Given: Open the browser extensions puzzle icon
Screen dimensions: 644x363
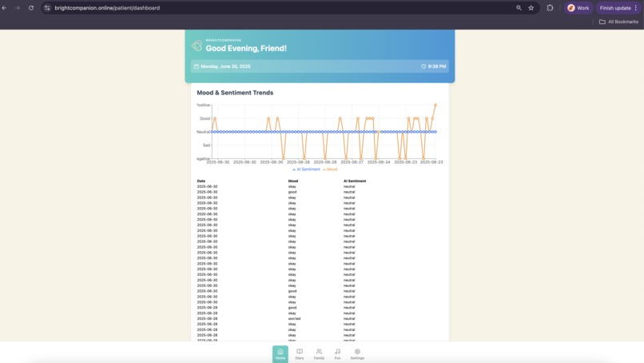Looking at the screenshot, I should (x=550, y=8).
